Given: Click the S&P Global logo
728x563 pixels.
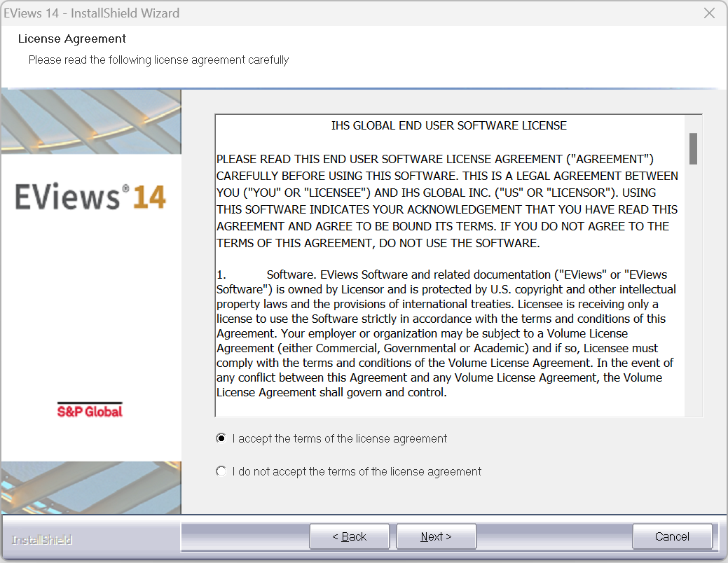Looking at the screenshot, I should coord(90,410).
